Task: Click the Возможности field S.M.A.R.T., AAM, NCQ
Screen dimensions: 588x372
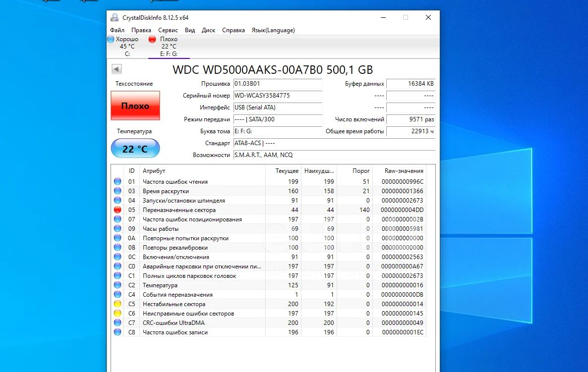Action: click(334, 155)
